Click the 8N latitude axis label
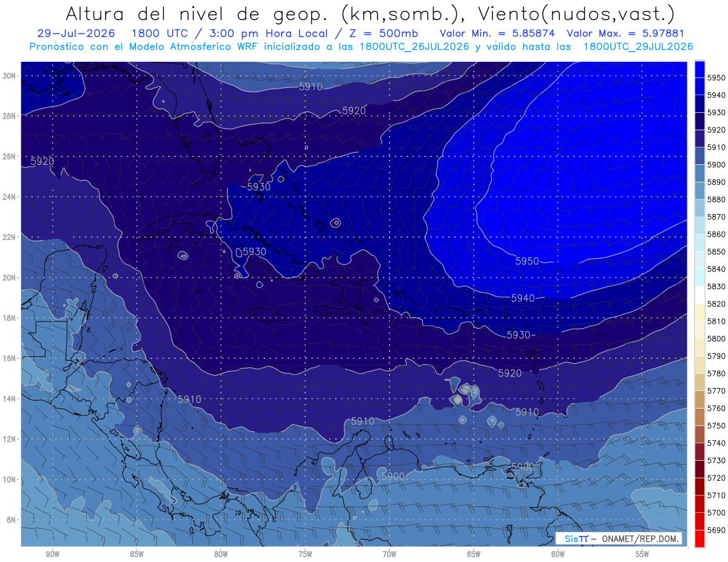 [x=11, y=520]
